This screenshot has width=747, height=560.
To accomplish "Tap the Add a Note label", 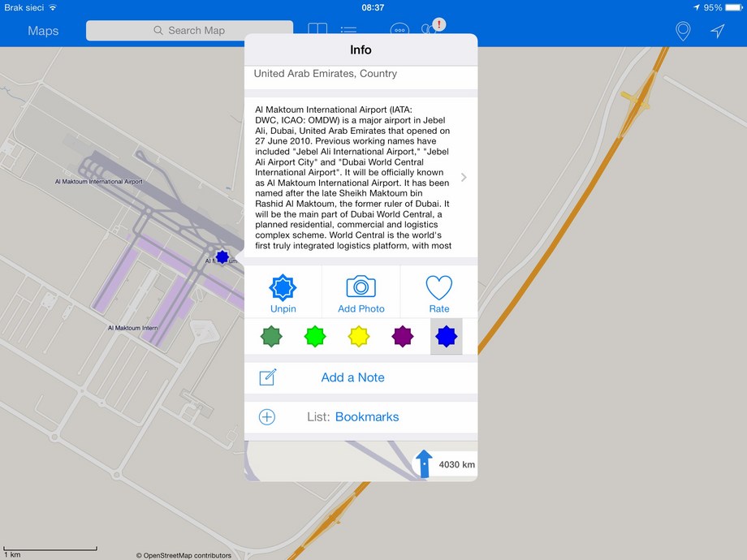I will (352, 377).
